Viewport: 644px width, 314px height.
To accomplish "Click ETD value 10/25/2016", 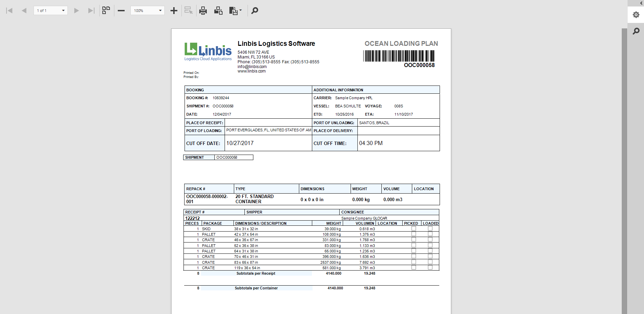I will [x=344, y=114].
